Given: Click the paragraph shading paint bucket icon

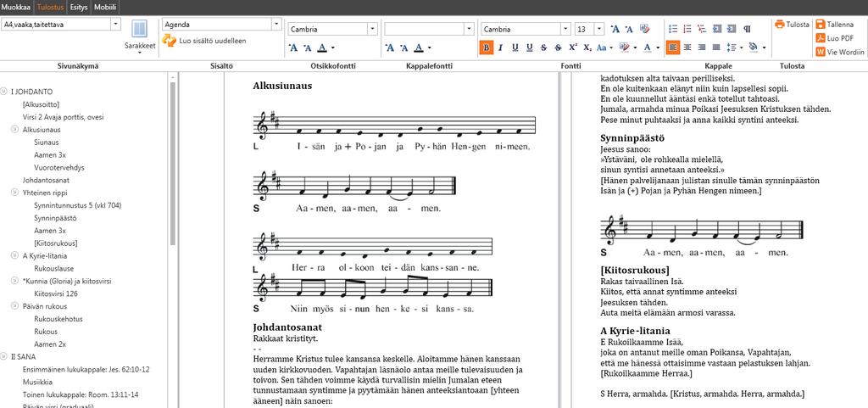Looking at the screenshot, I should (754, 48).
